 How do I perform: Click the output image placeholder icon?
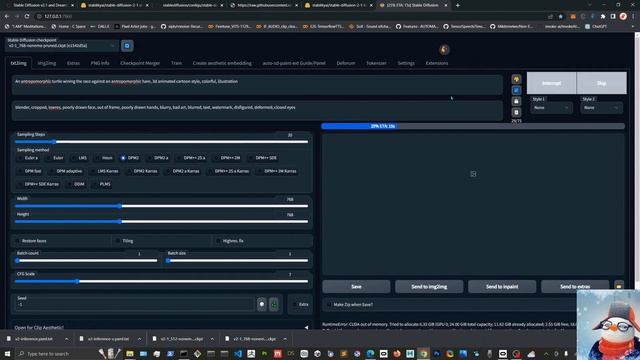point(473,174)
